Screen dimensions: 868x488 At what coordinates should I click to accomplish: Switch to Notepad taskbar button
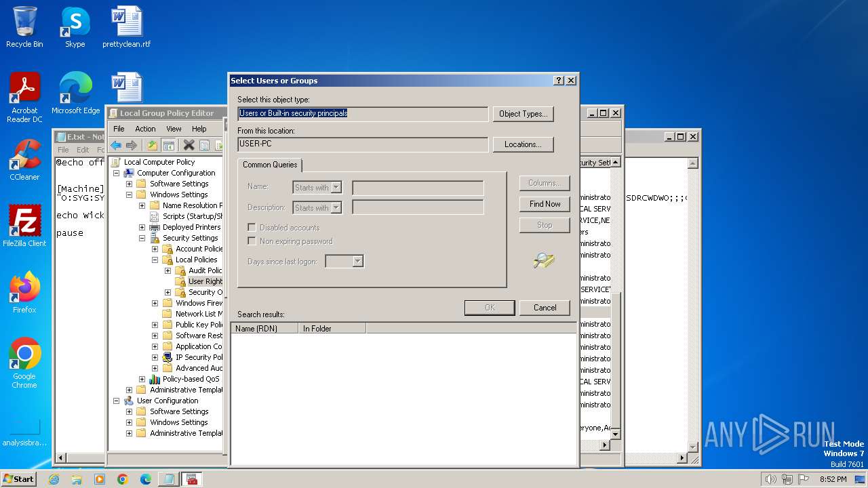tap(167, 479)
